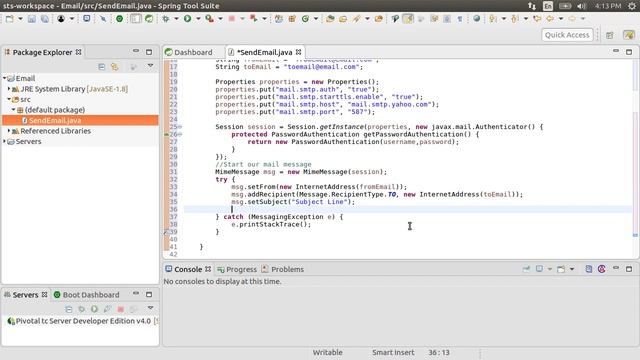The height and width of the screenshot is (360, 640).
Task: Switch to the Boot Dashboard tab
Action: click(87, 295)
